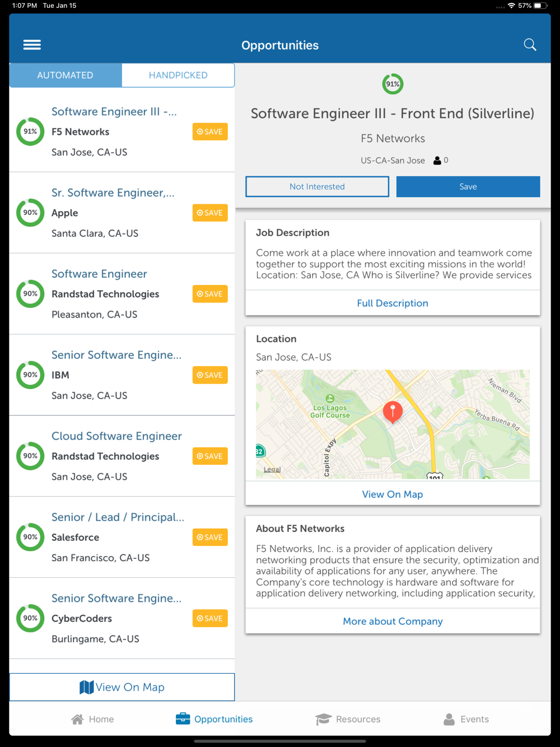
Task: Open Software Engineer III job title in list
Action: click(114, 111)
